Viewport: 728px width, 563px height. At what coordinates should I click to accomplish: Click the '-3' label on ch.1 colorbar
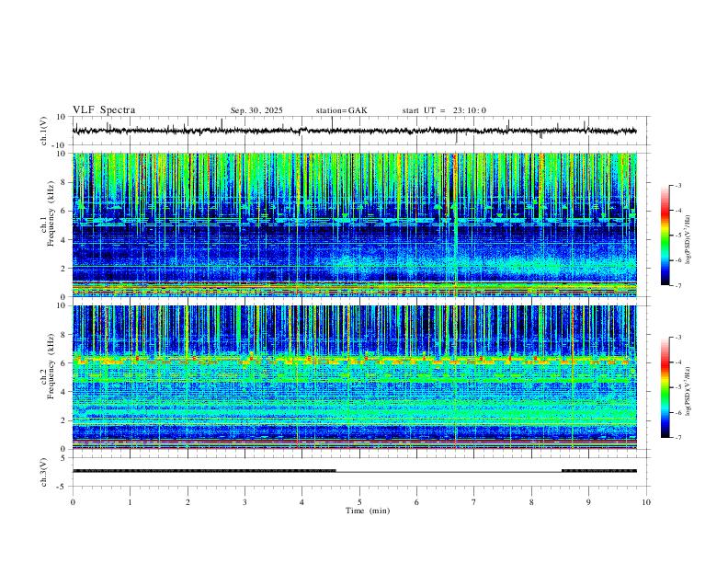[x=677, y=186]
